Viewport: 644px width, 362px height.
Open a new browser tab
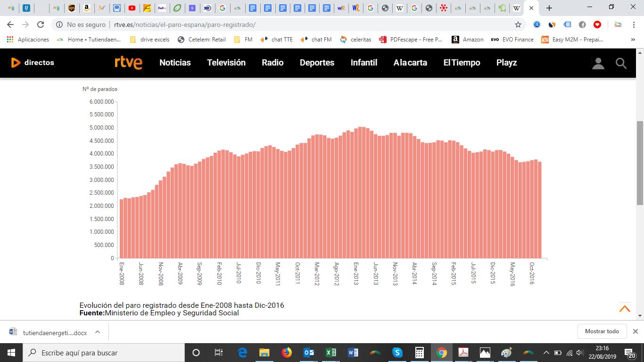549,8
